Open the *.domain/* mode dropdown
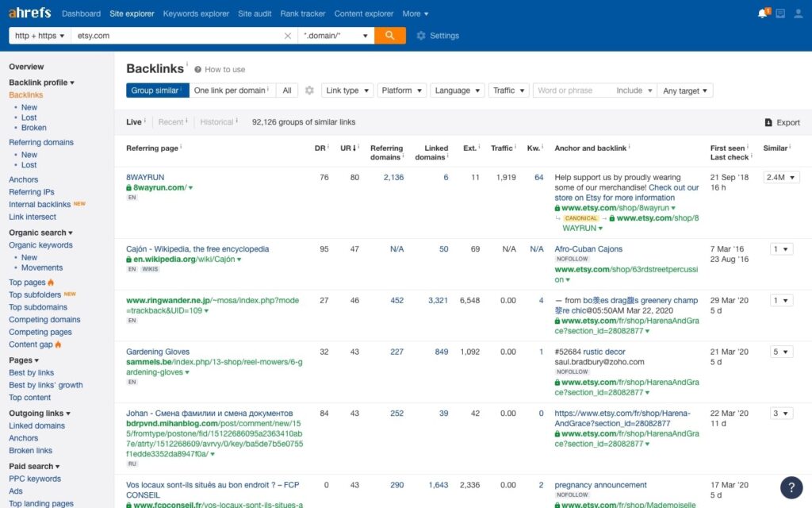The width and height of the screenshot is (812, 508). pyautogui.click(x=335, y=36)
